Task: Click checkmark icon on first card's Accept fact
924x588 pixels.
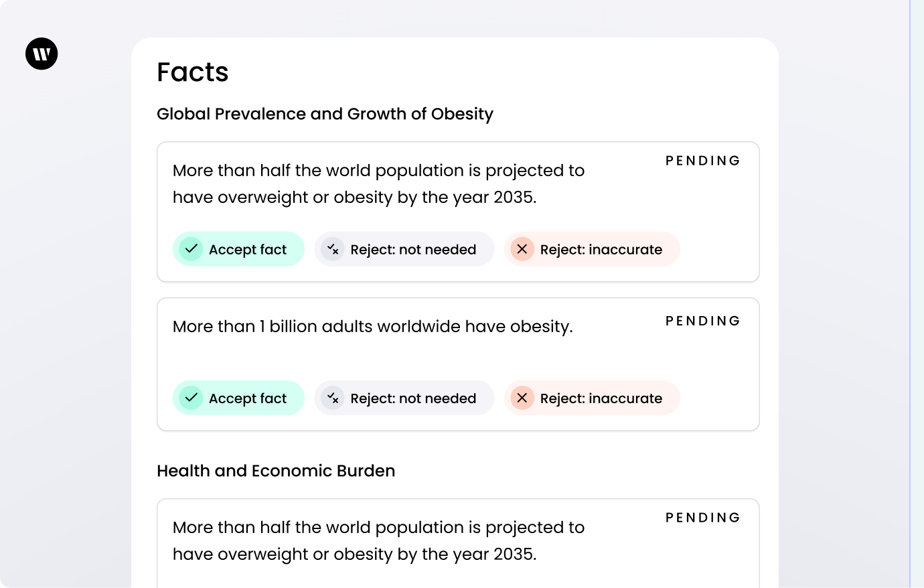Action: (191, 249)
